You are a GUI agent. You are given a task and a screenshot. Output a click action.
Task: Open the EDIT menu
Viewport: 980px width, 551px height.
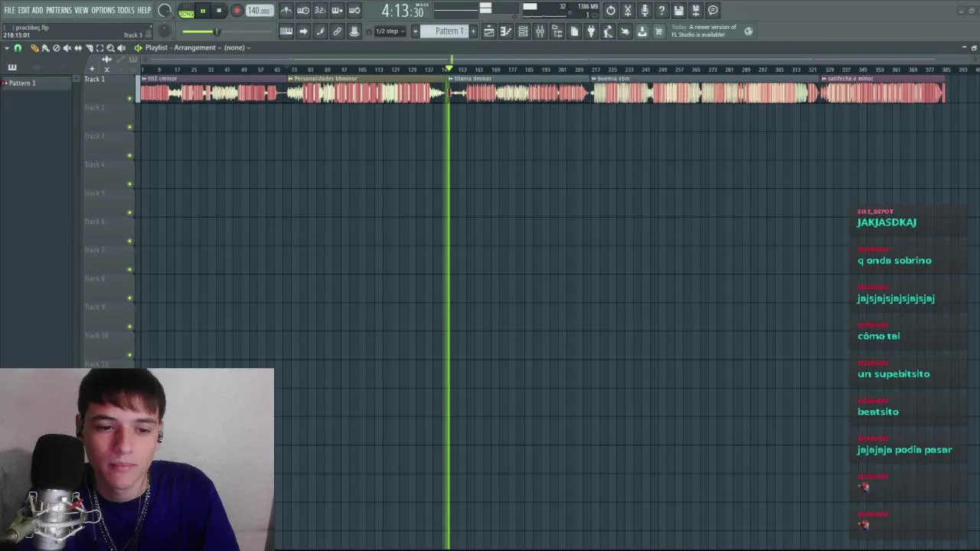[24, 10]
